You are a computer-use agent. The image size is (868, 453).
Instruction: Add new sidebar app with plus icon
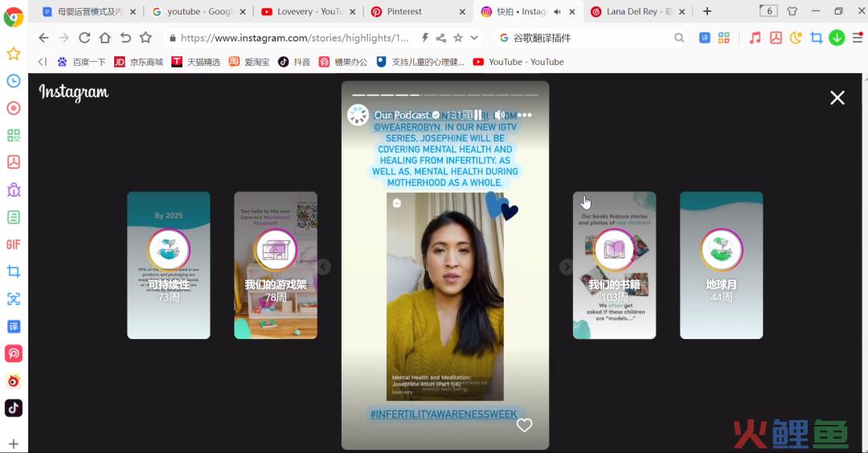[x=14, y=443]
